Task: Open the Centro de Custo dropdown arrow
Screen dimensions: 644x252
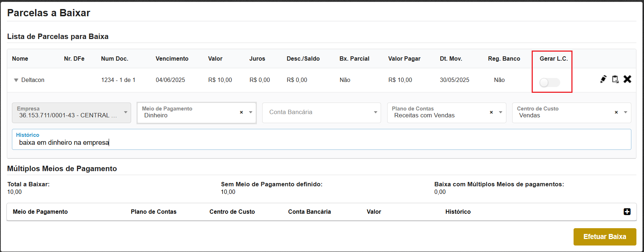Action: coord(626,112)
